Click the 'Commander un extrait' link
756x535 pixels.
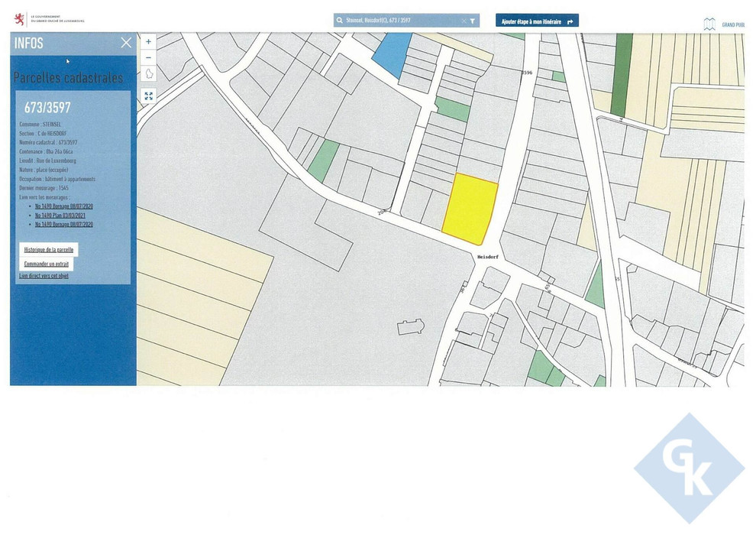[46, 263]
